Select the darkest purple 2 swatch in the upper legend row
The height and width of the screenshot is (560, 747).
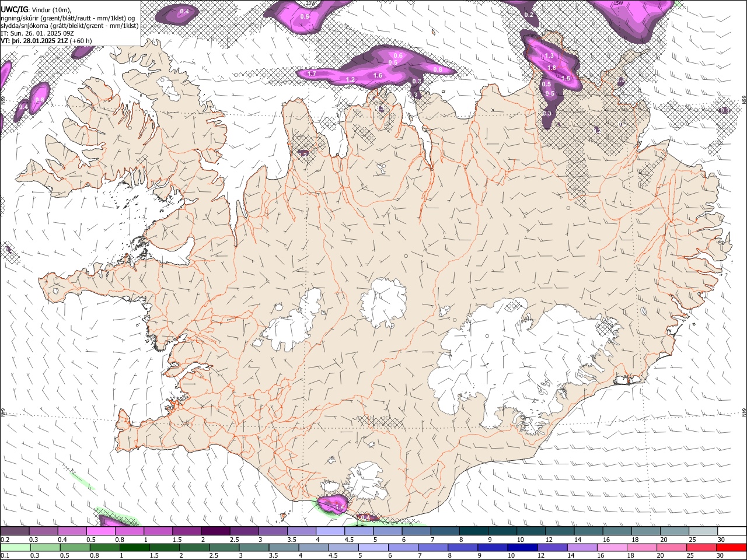(215, 531)
